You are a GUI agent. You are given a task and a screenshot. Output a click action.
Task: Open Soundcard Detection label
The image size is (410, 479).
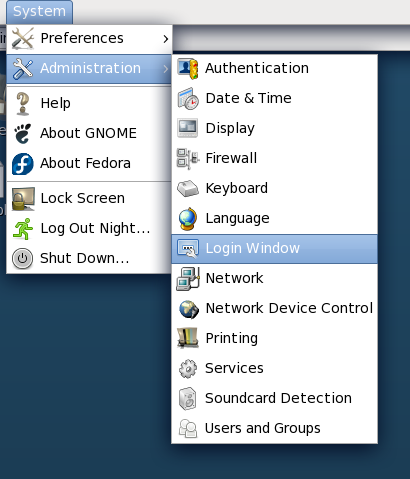278,398
